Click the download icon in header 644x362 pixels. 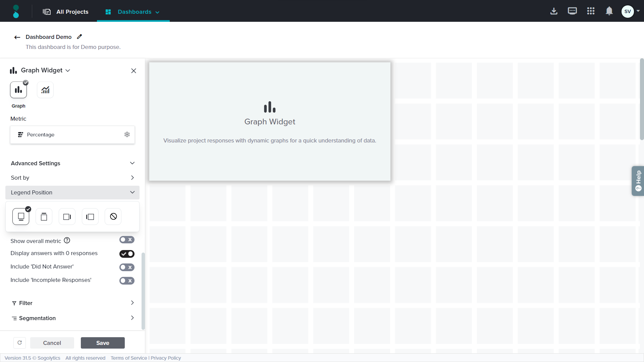(554, 11)
